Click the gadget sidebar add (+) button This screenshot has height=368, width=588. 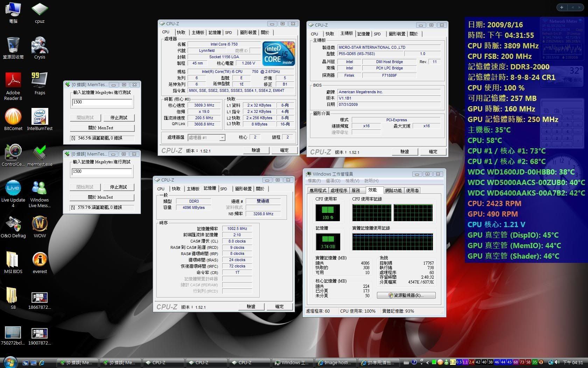coord(562,7)
